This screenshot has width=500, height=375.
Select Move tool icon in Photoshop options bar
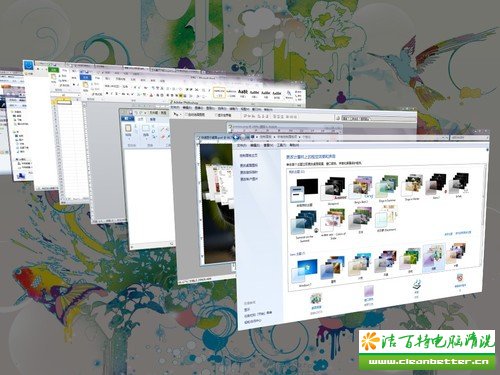[x=176, y=114]
